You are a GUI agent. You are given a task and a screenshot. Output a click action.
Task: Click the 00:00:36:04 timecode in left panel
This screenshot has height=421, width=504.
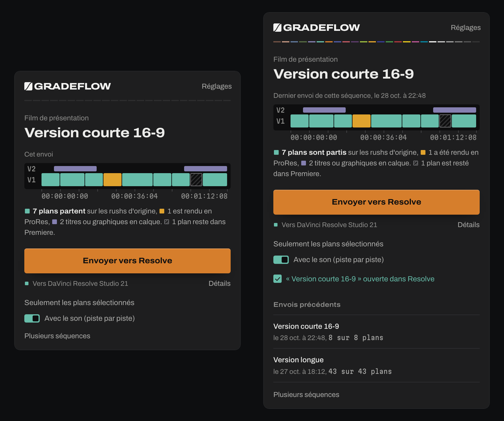(x=135, y=196)
